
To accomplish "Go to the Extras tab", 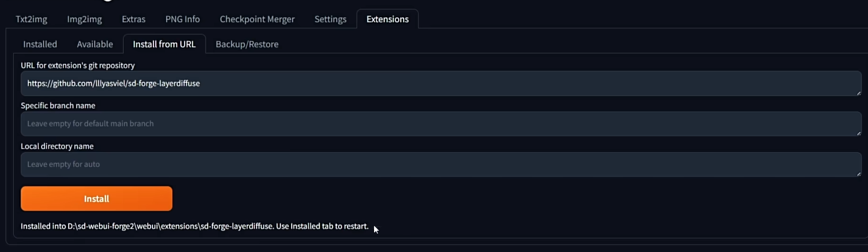I will click(x=134, y=19).
